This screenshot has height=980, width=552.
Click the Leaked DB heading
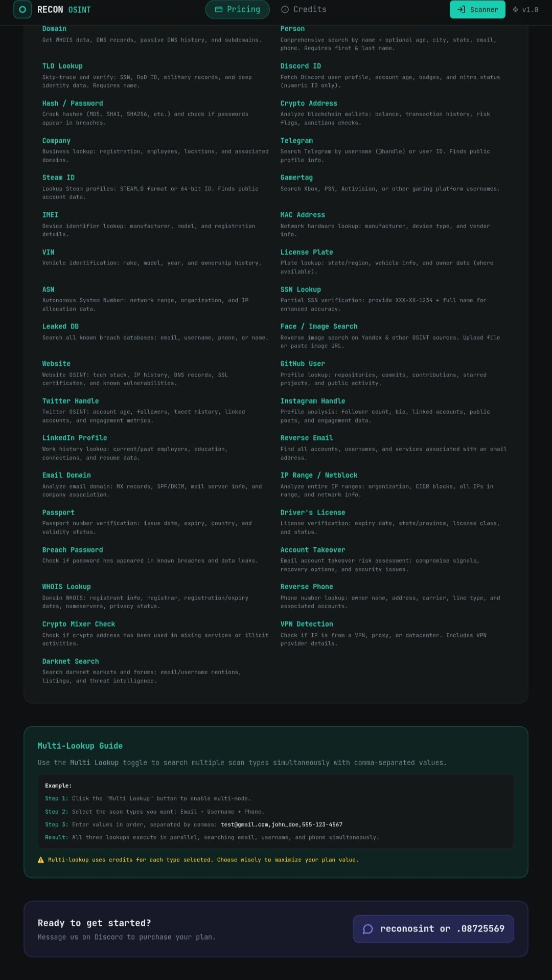click(60, 326)
